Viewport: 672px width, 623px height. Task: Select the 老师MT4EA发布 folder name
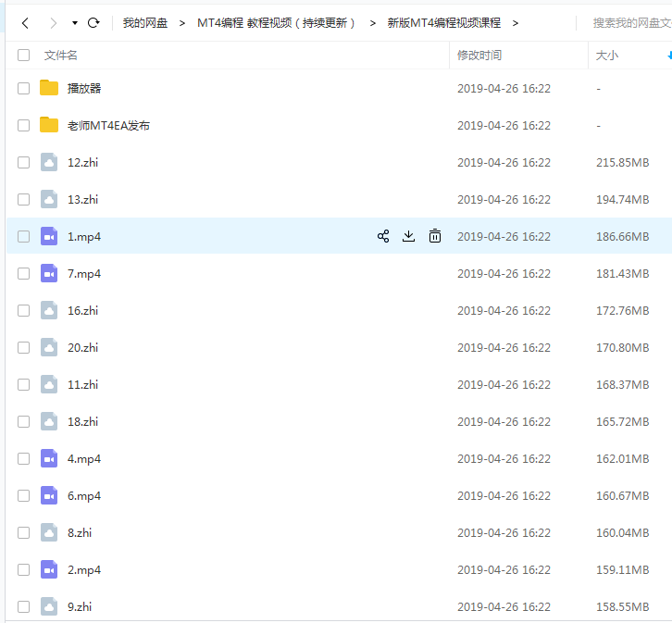tap(108, 126)
